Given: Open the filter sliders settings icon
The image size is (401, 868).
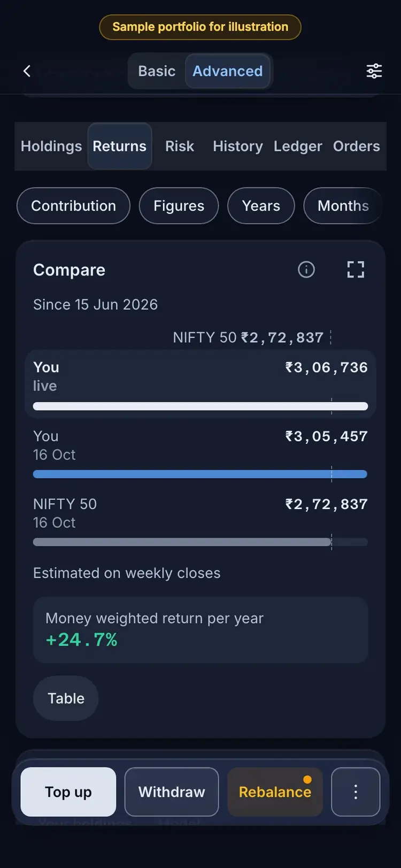Looking at the screenshot, I should click(374, 71).
